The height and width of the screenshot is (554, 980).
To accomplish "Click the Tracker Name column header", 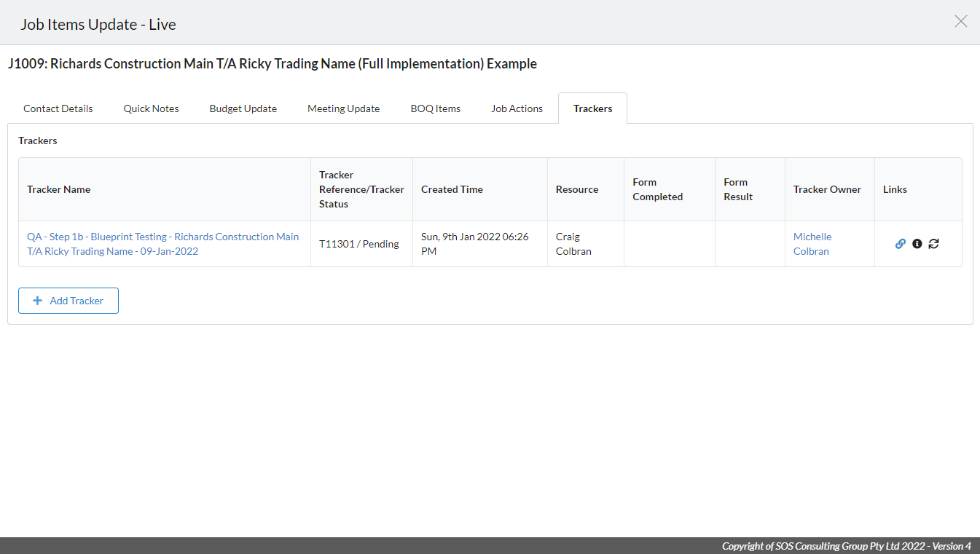I will pyautogui.click(x=59, y=189).
